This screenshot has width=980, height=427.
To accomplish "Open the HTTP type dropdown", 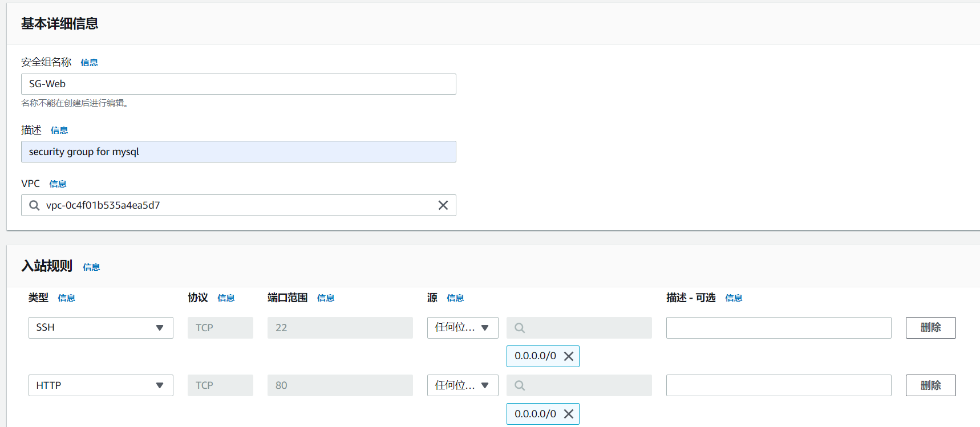I will pos(101,385).
